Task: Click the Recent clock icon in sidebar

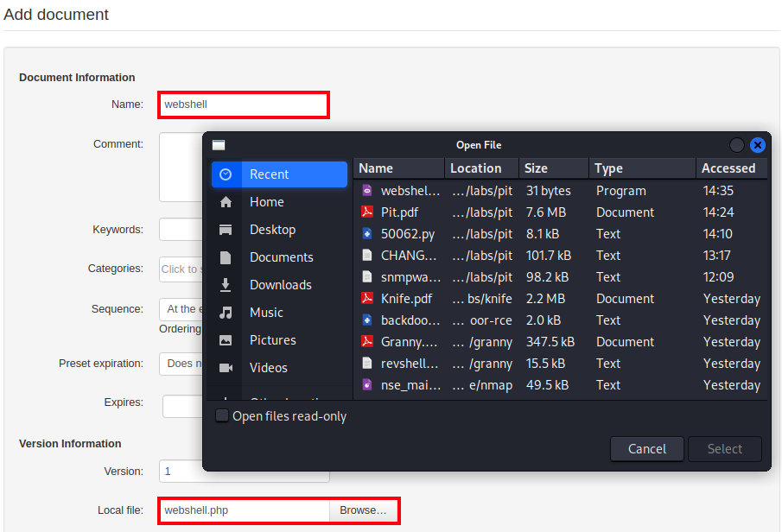Action: 226,174
